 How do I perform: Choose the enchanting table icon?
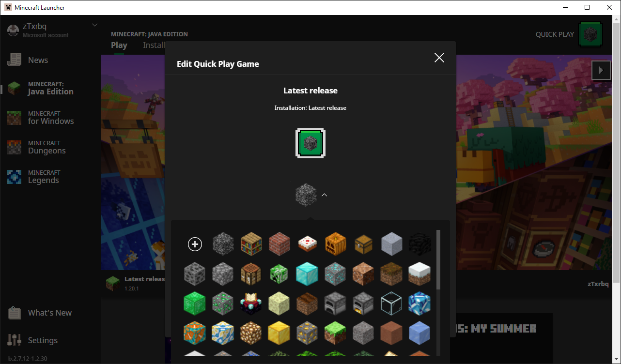(251, 303)
